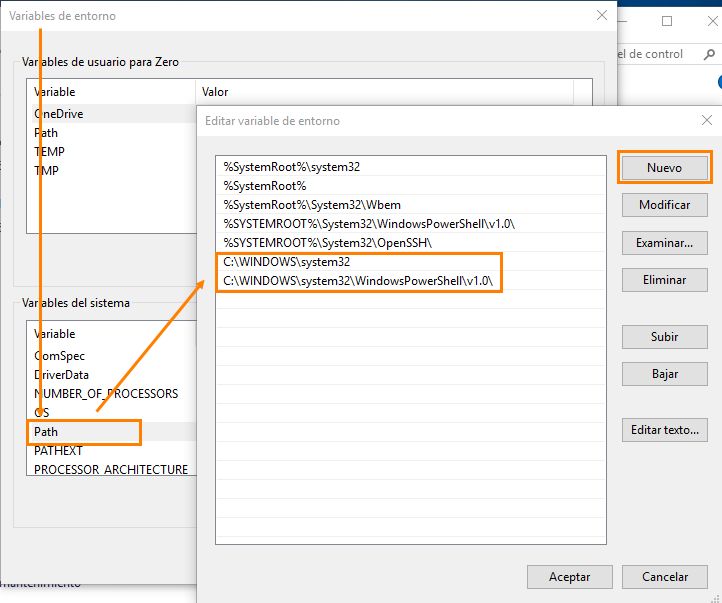Image resolution: width=722 pixels, height=603 pixels.
Task: Select C:\WINDOWS\system32\WindowsPowerShell\v1.0\ entry
Action: 411,280
